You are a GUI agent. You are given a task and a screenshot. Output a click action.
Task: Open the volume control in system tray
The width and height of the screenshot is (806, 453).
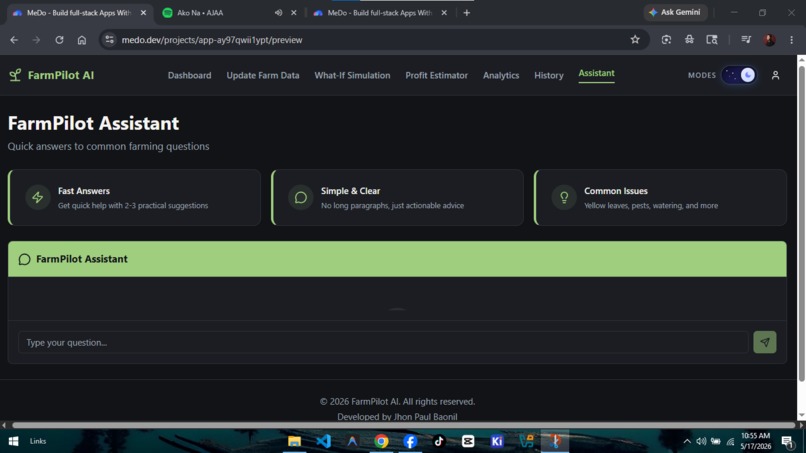[701, 441]
